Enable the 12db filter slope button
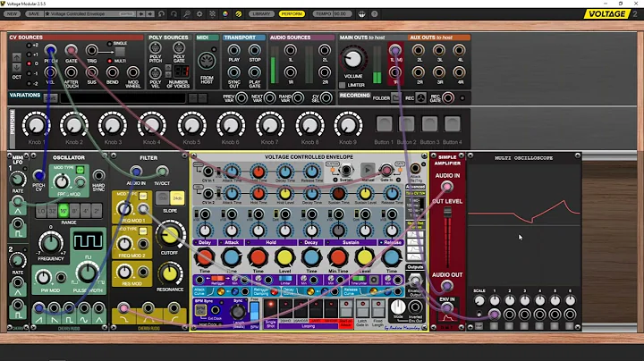The image size is (644, 361). click(163, 198)
